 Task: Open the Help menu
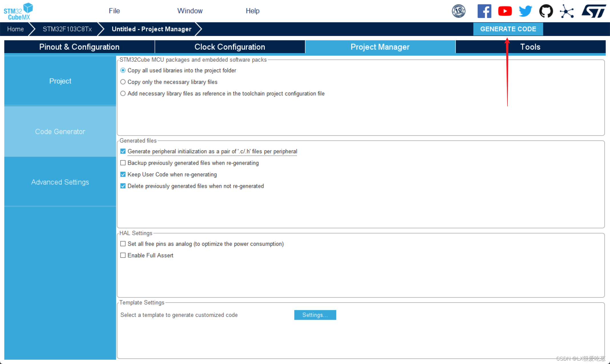pos(252,11)
